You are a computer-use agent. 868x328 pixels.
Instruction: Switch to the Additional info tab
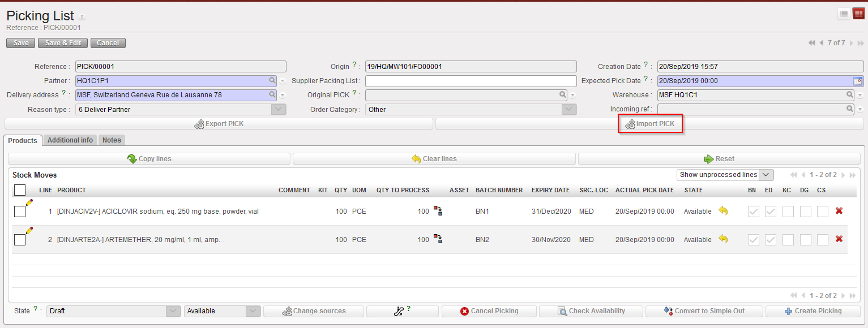coord(70,140)
